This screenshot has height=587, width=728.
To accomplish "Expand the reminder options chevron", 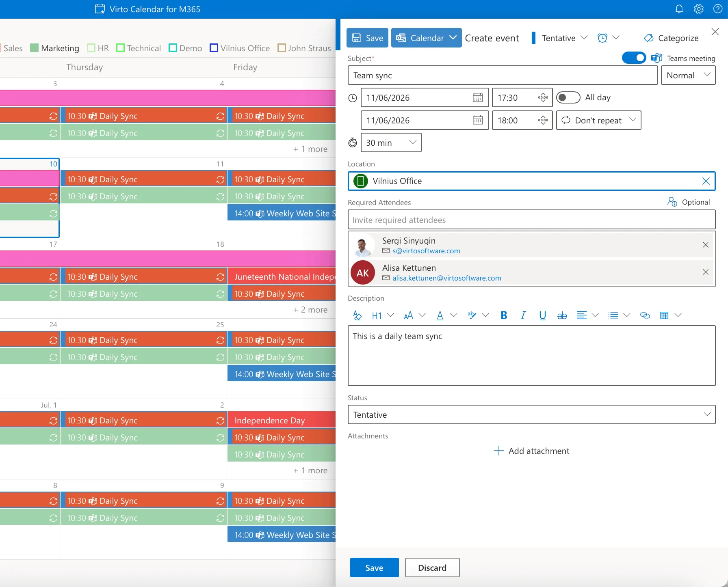I will pos(616,37).
